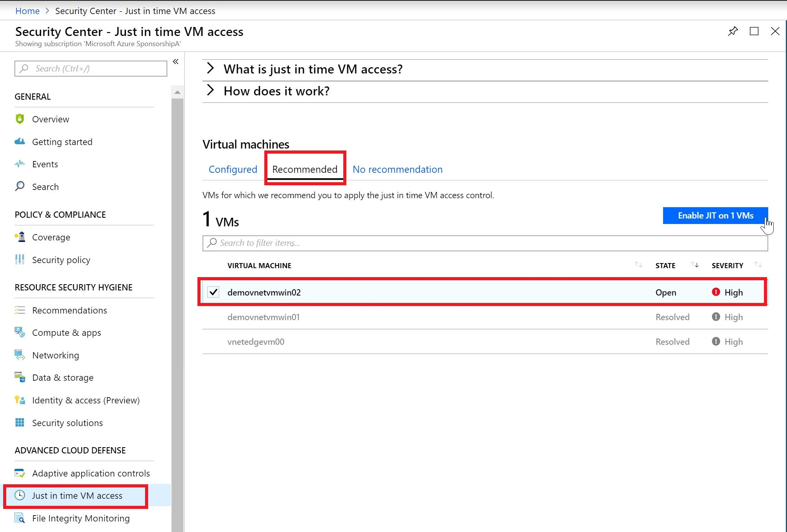Image resolution: width=787 pixels, height=532 pixels.
Task: Open Overview in the sidebar
Action: pos(50,119)
